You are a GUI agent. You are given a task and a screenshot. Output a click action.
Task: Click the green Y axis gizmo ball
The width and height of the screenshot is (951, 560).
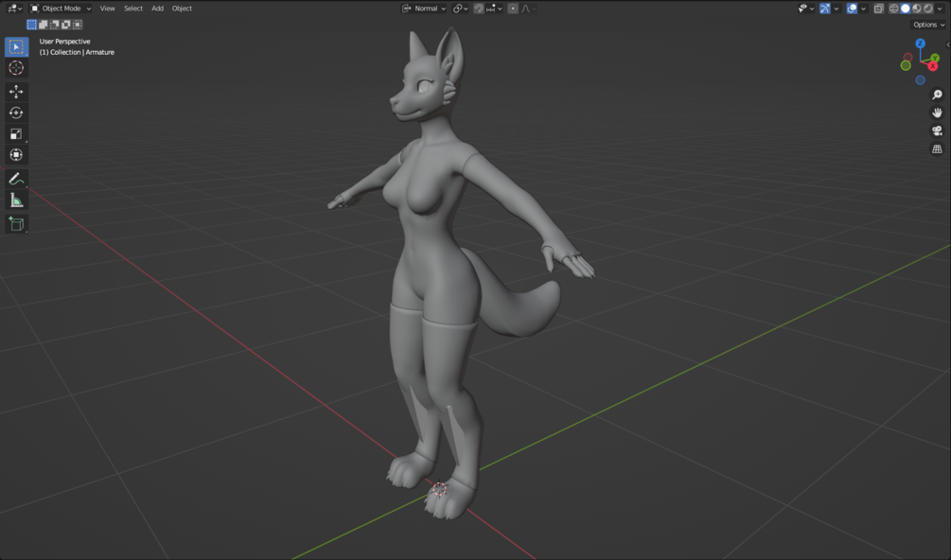pyautogui.click(x=935, y=59)
